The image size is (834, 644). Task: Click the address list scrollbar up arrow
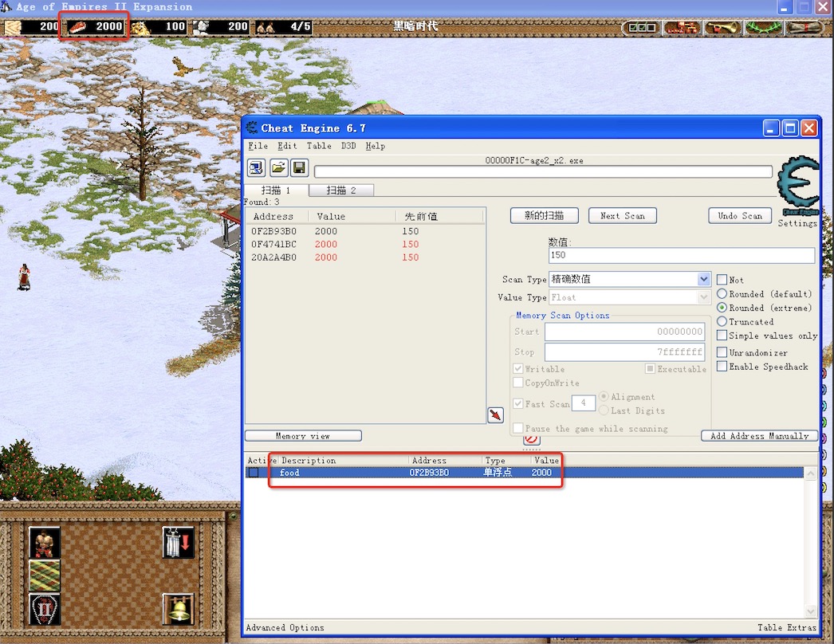pyautogui.click(x=811, y=473)
